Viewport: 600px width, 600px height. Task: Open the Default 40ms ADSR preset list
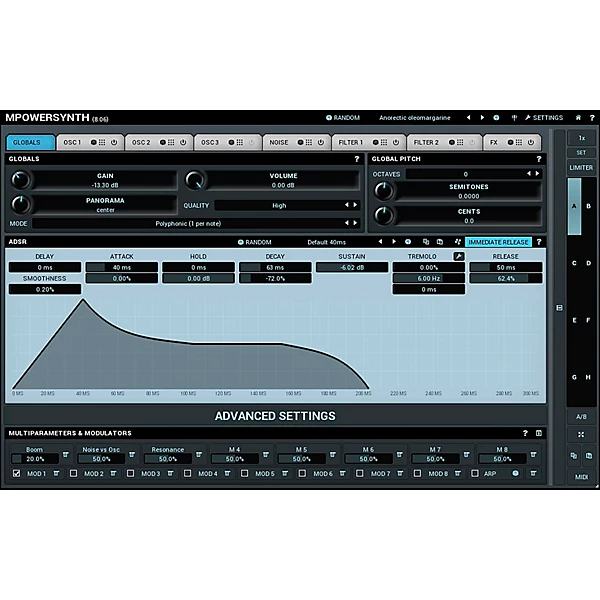tap(326, 242)
